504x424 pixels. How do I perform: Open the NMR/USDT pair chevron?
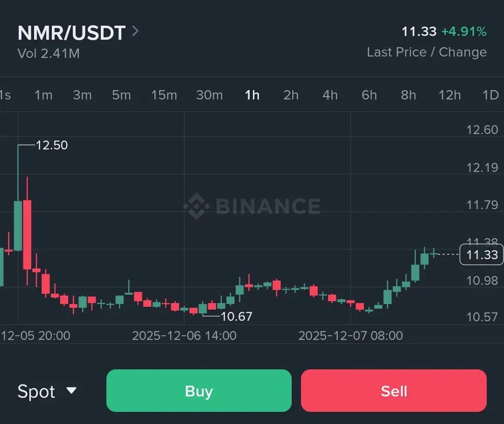tap(135, 31)
